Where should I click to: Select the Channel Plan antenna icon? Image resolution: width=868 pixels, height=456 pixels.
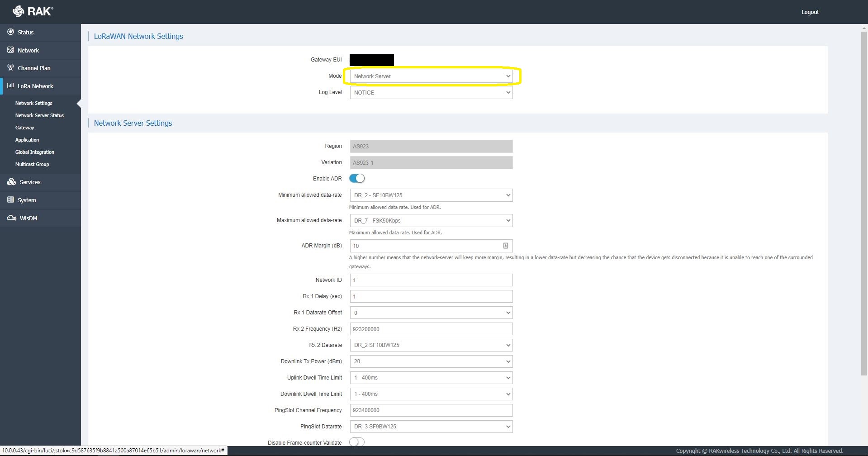coord(10,68)
